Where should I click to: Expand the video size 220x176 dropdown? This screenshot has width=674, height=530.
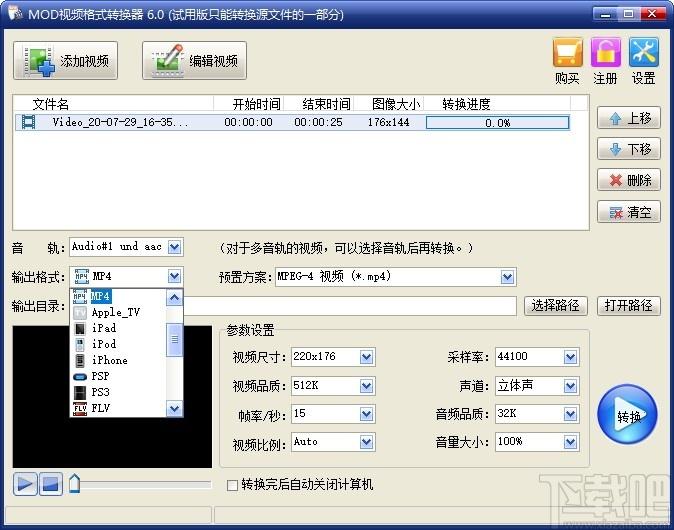coord(367,357)
